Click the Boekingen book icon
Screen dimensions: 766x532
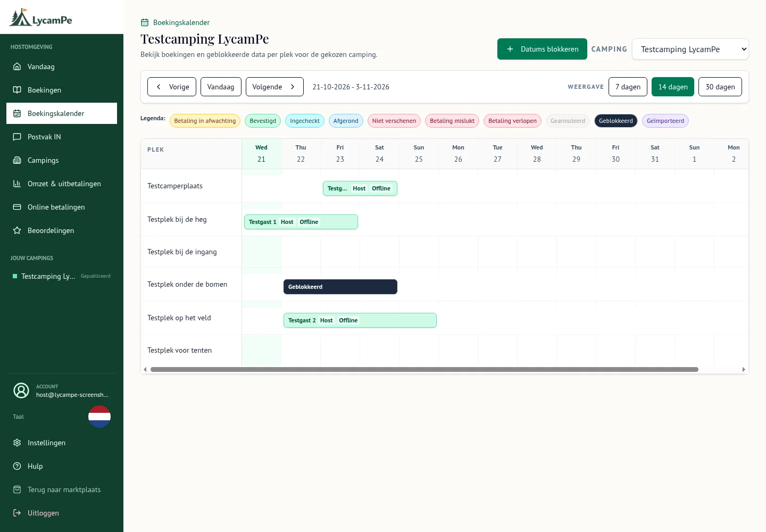point(17,90)
